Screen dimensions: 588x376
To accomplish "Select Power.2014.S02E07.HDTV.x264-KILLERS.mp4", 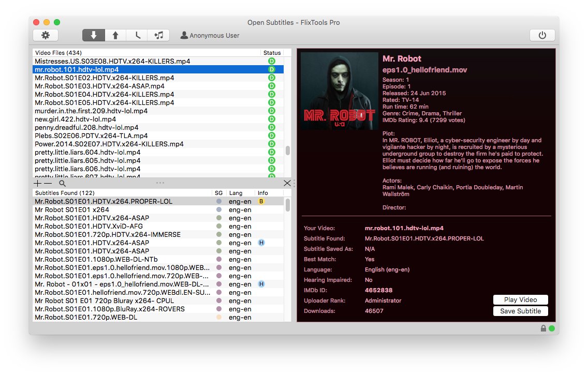I will 158,144.
